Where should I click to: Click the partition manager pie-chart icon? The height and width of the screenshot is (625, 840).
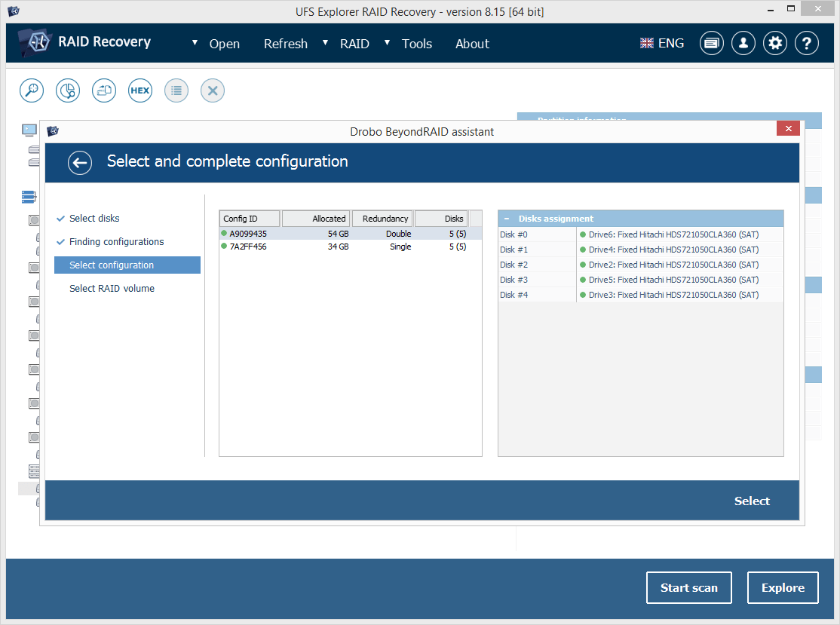[68, 90]
